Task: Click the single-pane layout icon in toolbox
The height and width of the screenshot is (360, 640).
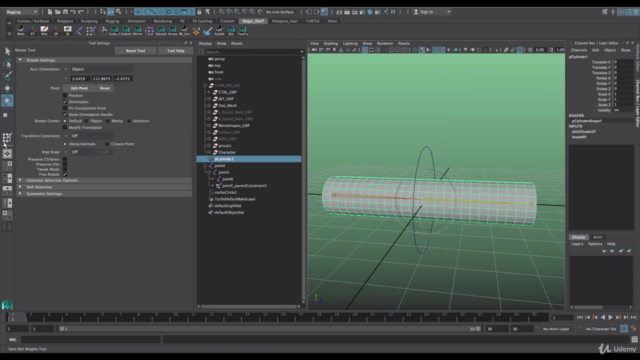Action: pos(7,153)
